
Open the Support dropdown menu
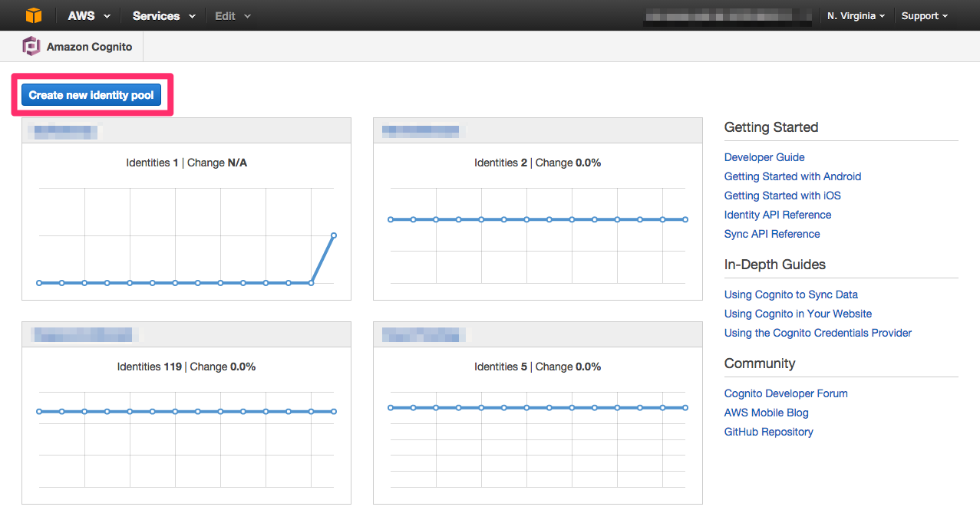(x=924, y=15)
